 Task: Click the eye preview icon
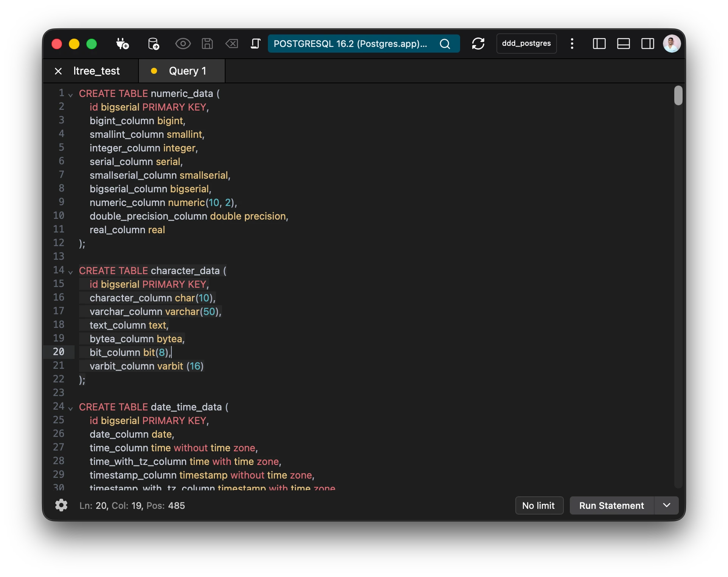tap(183, 44)
